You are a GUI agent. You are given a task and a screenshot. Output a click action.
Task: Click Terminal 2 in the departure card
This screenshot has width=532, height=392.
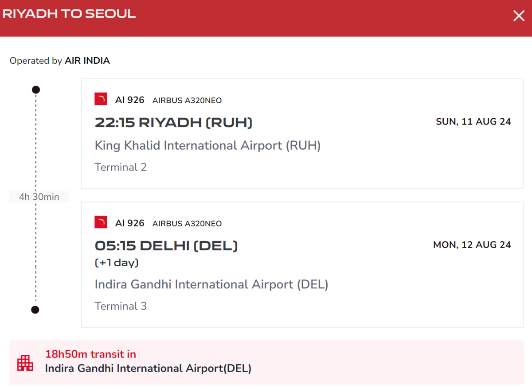pos(121,167)
